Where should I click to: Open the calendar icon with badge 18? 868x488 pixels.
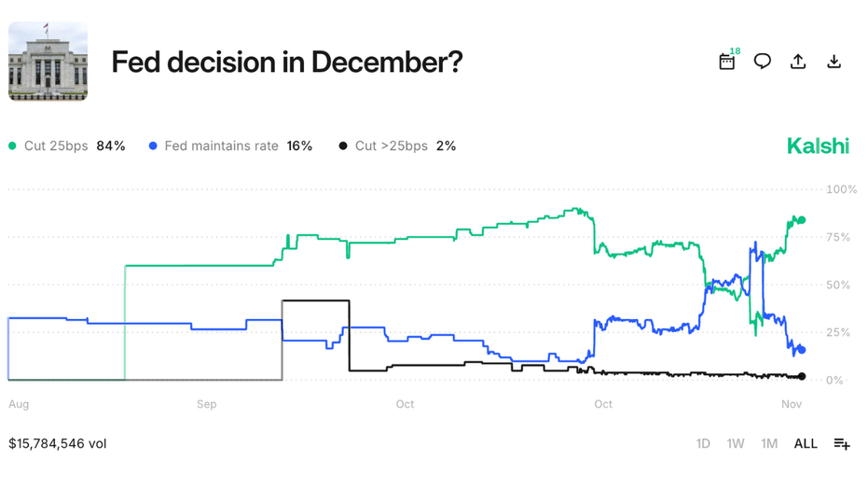727,62
